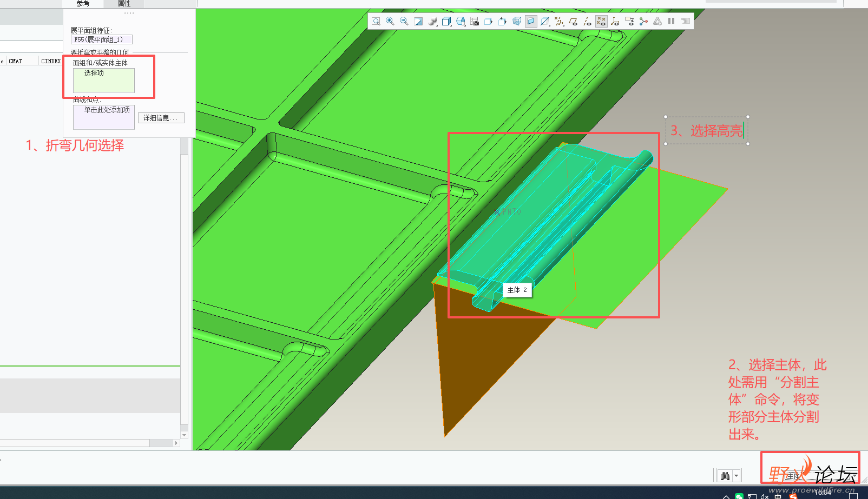Click the CINDEX column header
This screenshot has height=499, width=868.
point(51,61)
